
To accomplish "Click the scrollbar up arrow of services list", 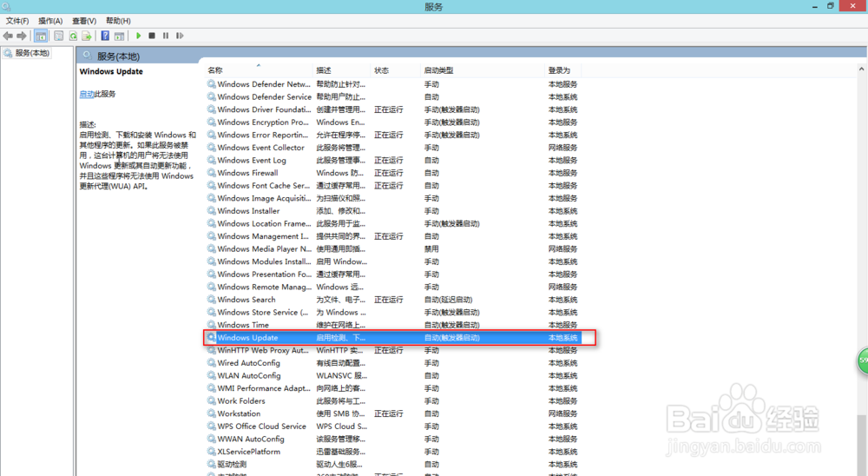I will click(861, 69).
